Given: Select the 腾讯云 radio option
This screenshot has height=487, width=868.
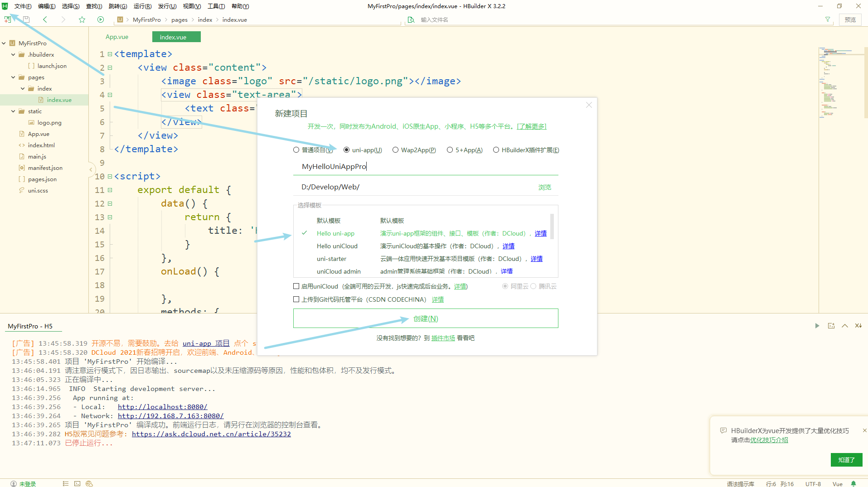Looking at the screenshot, I should pyautogui.click(x=533, y=286).
